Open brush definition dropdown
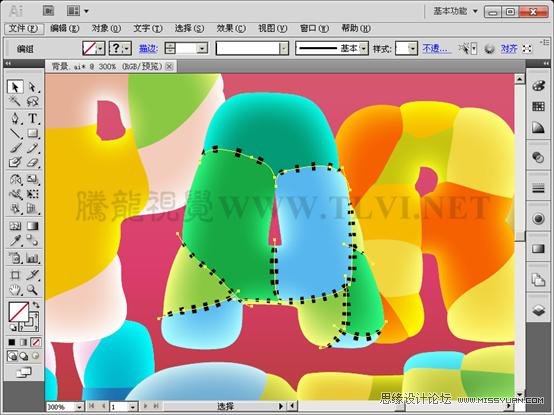 284,48
